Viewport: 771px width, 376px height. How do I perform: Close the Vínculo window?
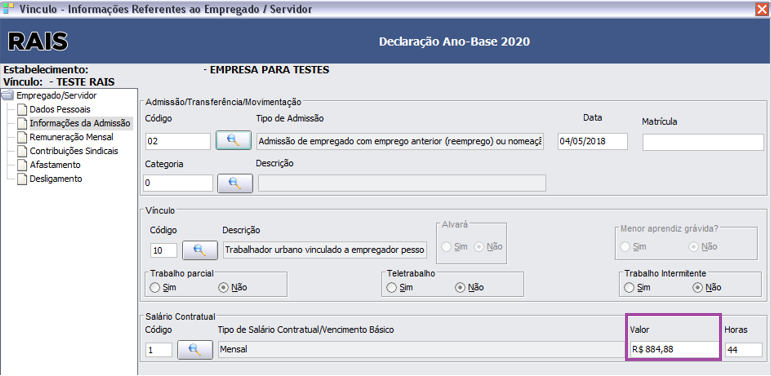pyautogui.click(x=763, y=8)
